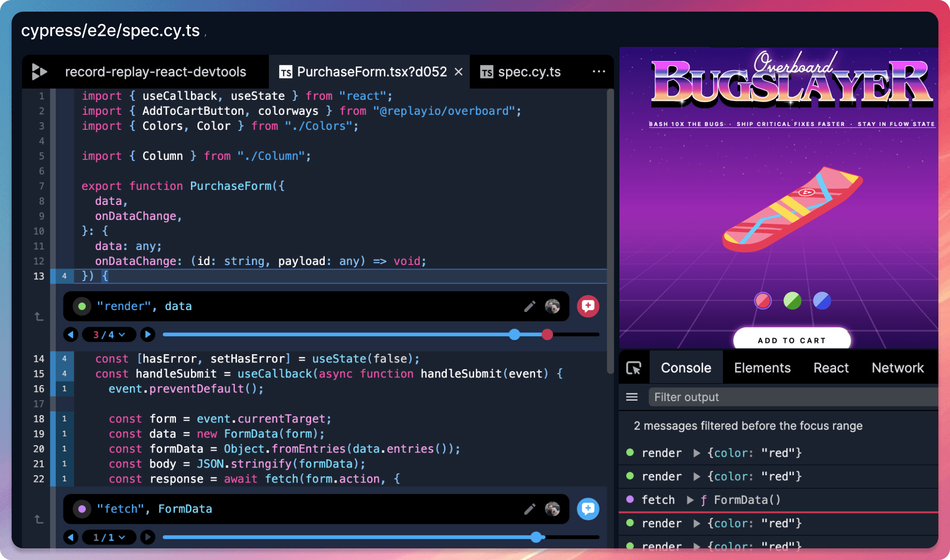Click the ADD TO CART button

792,340
